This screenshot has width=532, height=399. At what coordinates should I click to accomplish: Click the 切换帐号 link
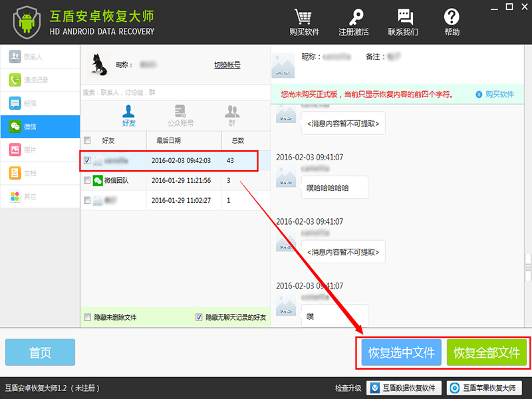point(227,65)
